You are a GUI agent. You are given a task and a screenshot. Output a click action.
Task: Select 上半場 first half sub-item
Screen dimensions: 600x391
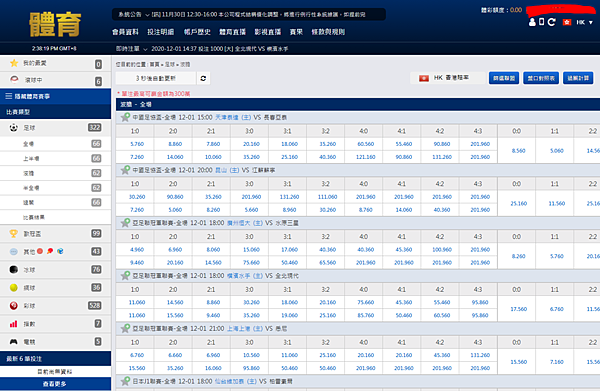[55, 158]
